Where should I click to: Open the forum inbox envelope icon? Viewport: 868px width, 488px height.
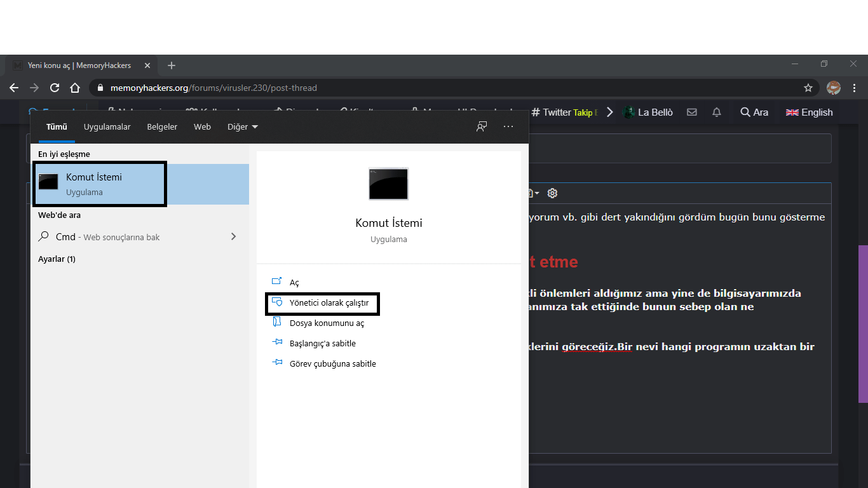(x=692, y=112)
